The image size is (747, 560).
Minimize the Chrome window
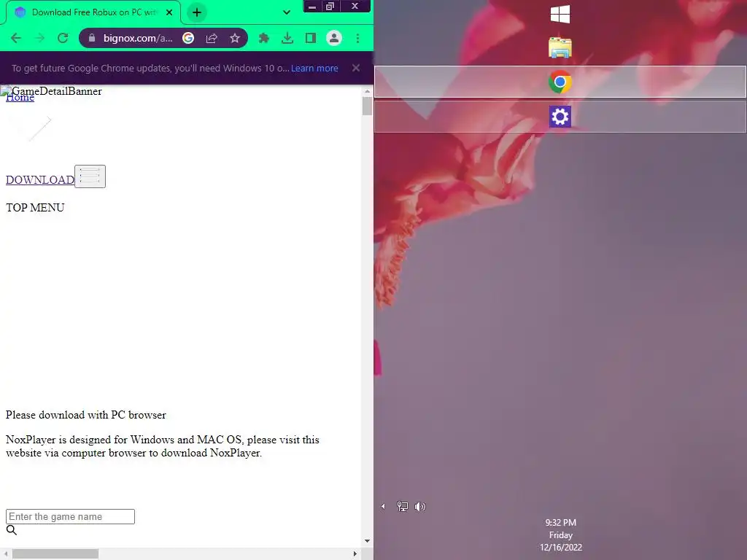(x=312, y=6)
